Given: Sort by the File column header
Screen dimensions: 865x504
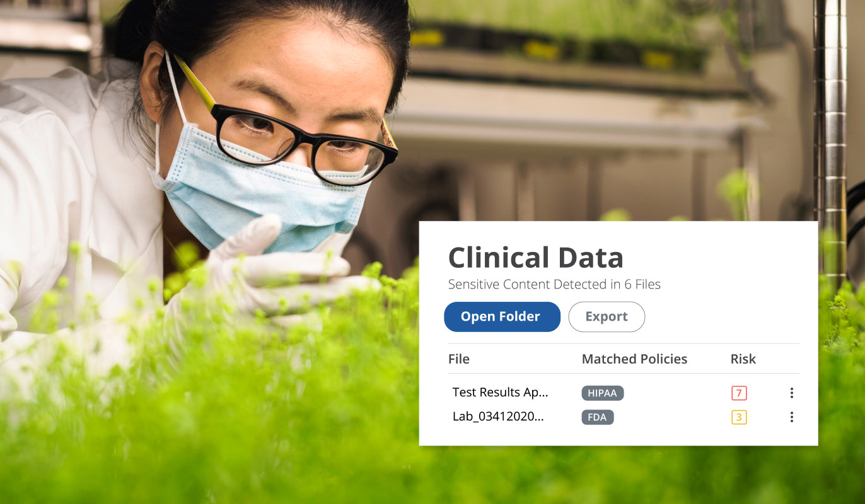Looking at the screenshot, I should [x=459, y=359].
